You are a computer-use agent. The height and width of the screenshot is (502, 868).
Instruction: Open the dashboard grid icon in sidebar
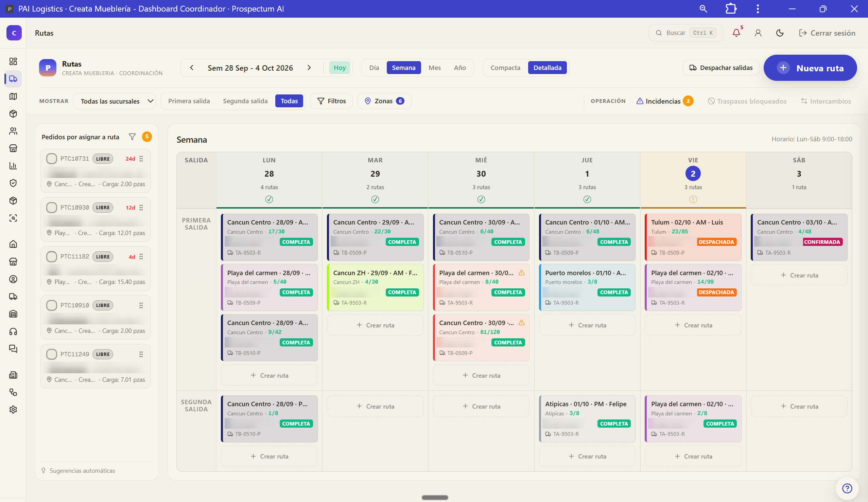(13, 61)
